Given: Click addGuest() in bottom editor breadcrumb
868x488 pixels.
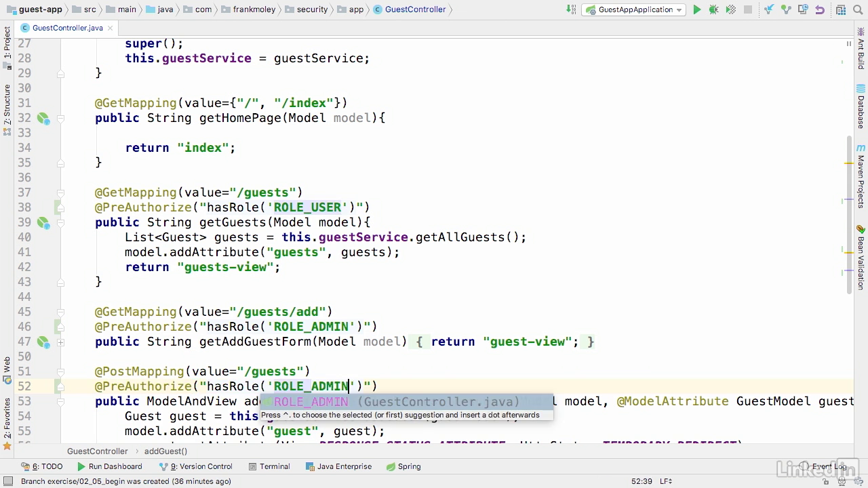Looking at the screenshot, I should [165, 451].
